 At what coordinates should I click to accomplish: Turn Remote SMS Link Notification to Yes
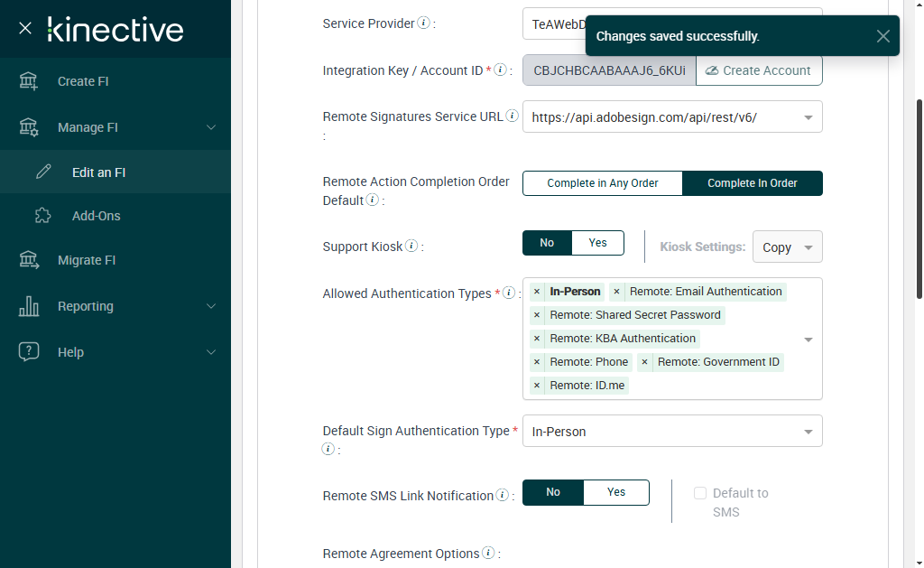pyautogui.click(x=615, y=492)
